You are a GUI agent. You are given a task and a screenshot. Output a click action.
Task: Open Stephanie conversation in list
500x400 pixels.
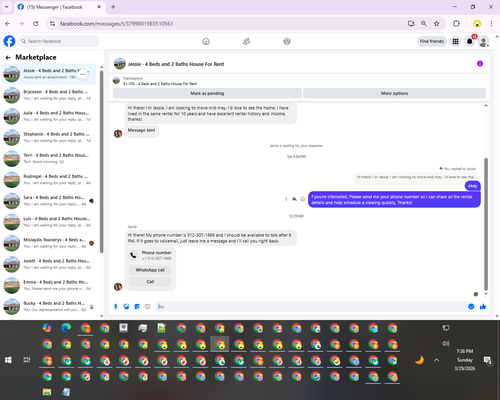[x=49, y=137]
